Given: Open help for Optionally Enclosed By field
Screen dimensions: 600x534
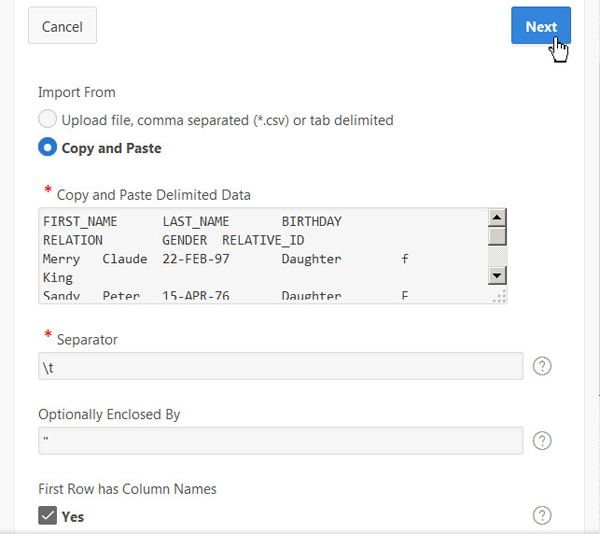Looking at the screenshot, I should tap(542, 441).
